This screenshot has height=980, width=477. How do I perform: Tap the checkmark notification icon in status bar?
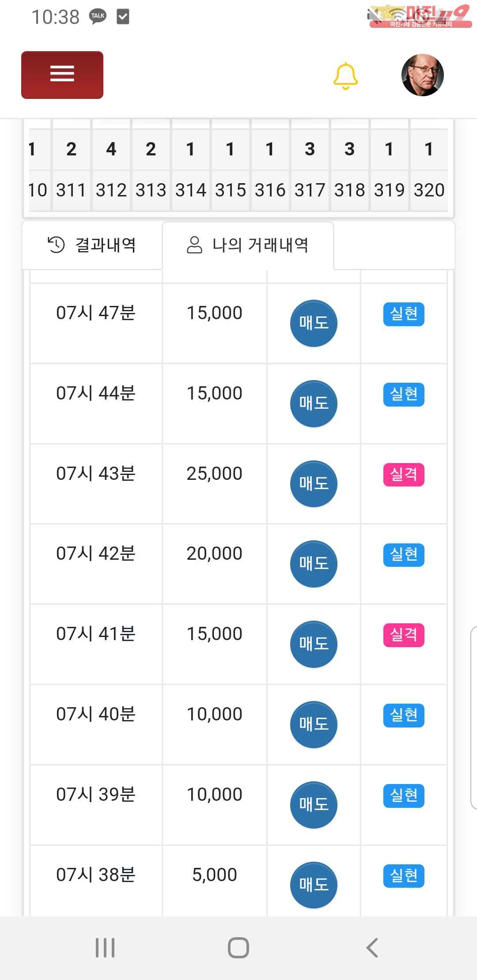[x=123, y=17]
